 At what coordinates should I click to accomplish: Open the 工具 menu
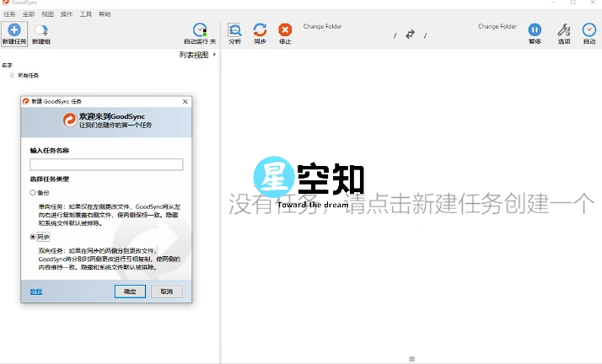[x=86, y=14]
